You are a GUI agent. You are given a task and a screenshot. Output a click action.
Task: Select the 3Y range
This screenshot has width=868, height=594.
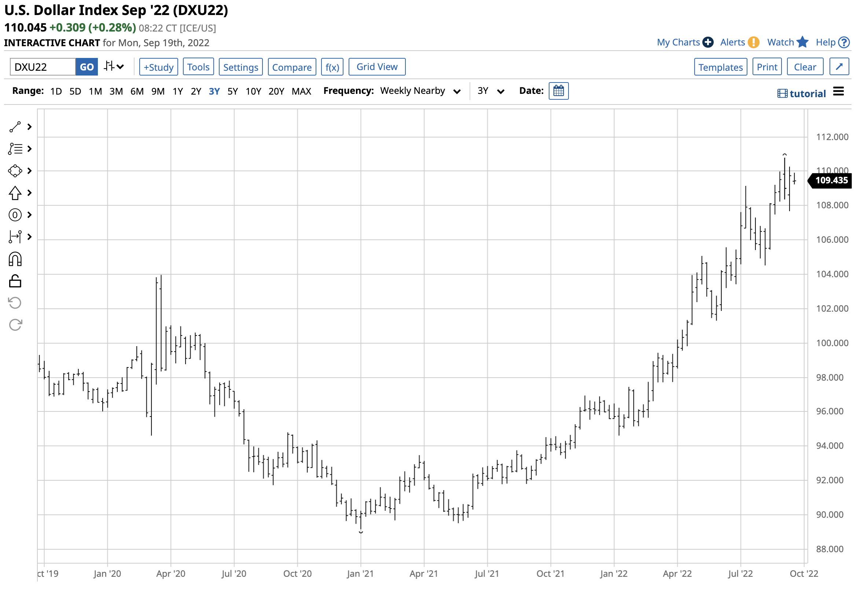point(215,92)
